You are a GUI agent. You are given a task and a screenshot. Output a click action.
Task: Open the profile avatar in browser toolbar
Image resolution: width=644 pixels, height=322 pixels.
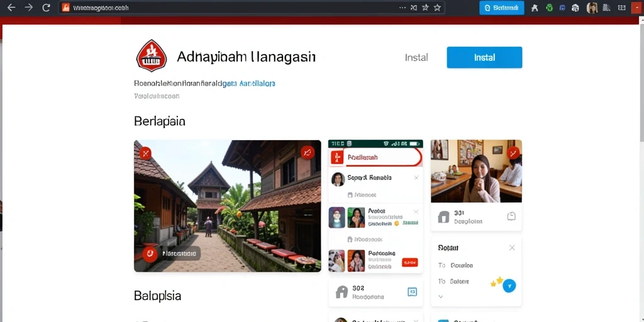592,8
